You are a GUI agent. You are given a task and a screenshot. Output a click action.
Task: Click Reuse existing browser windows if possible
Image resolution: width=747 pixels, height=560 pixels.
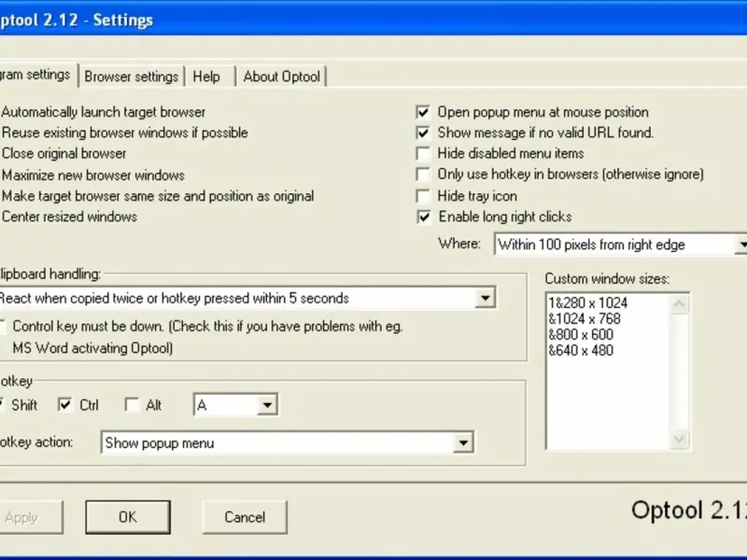pyautogui.click(x=125, y=133)
